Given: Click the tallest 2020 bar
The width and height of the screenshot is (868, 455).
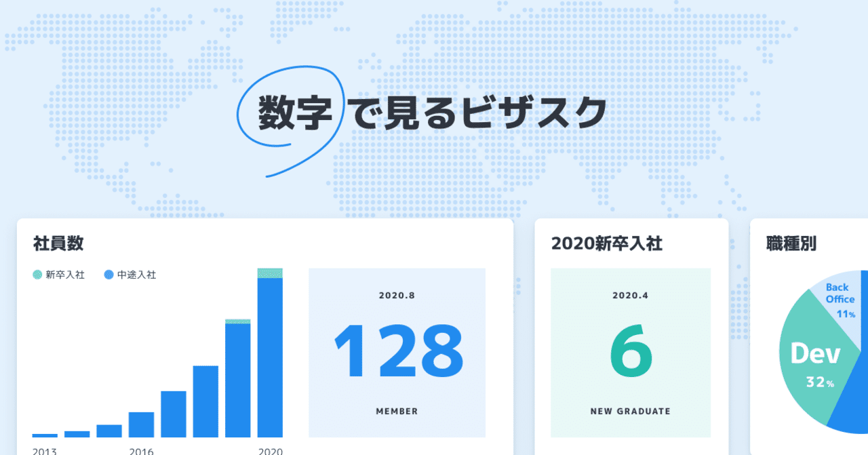Looking at the screenshot, I should 271,353.
